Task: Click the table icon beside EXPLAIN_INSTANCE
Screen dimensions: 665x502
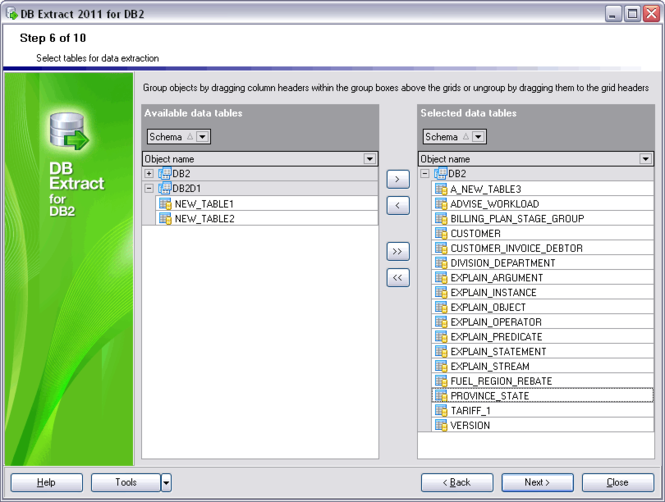Action: 441,293
